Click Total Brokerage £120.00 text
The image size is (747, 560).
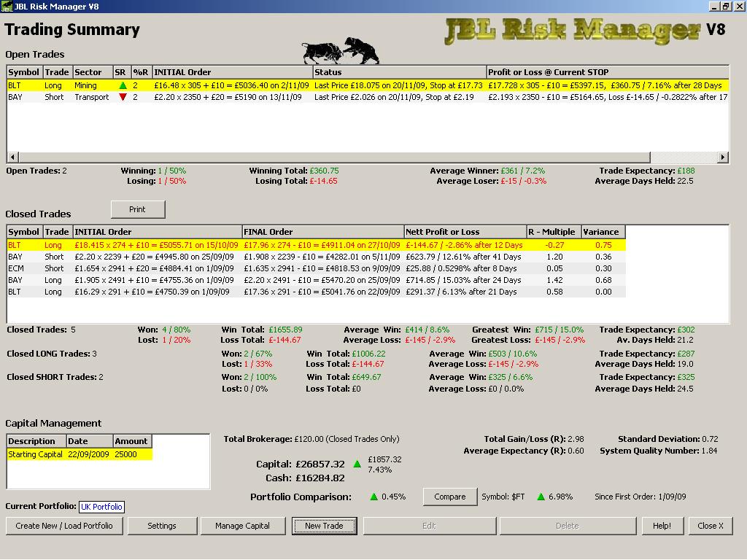(311, 439)
